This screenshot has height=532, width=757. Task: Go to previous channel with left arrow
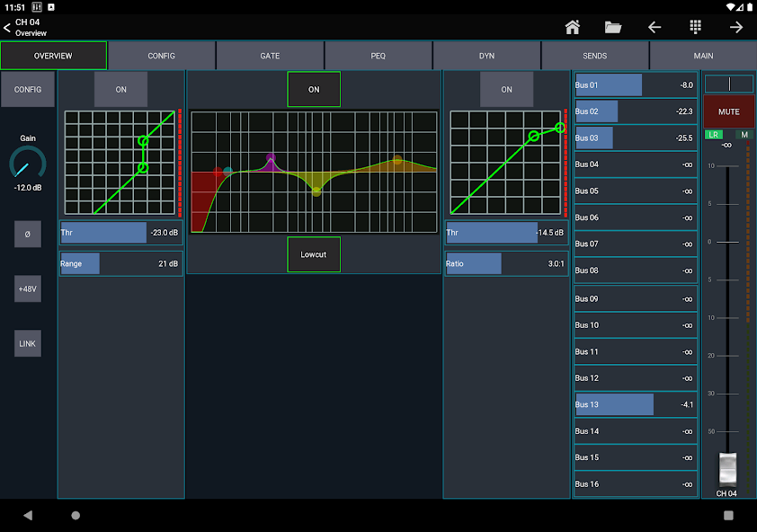655,27
